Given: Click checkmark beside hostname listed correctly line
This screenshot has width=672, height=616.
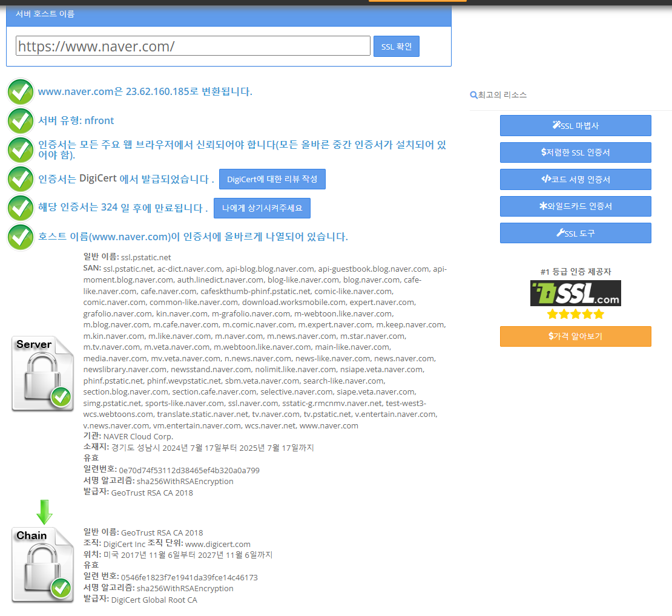Looking at the screenshot, I should (21, 237).
